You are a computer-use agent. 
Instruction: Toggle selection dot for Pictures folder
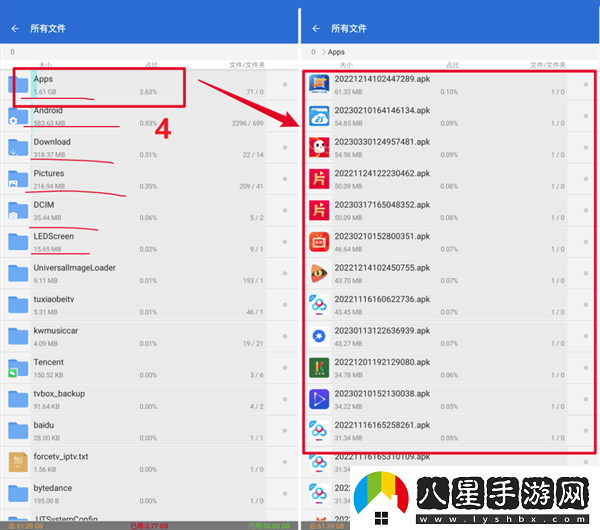click(285, 179)
